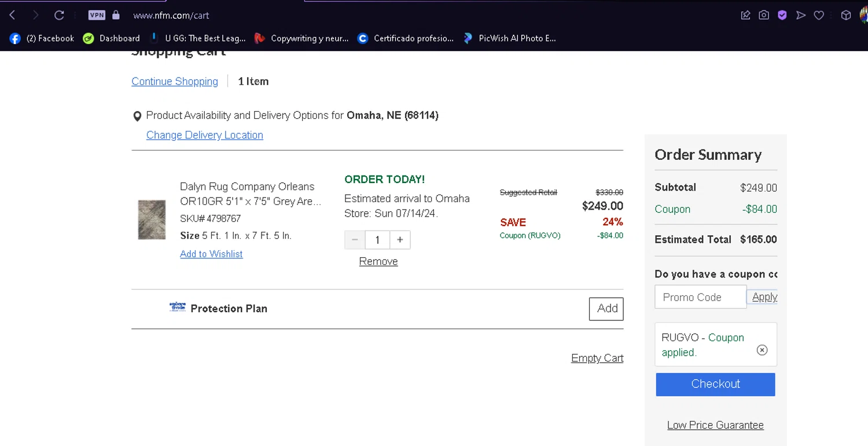Decrease rug quantity with the minus button
The height and width of the screenshot is (446, 868).
pos(355,240)
